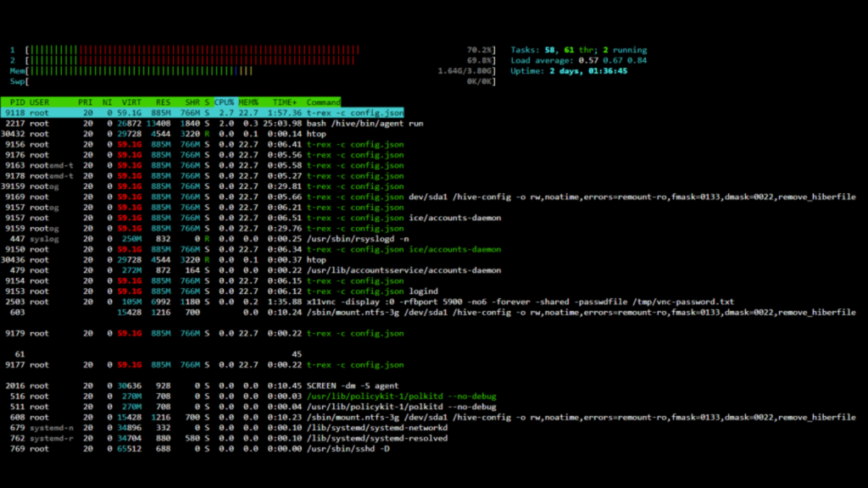Select t-rex thread PID 9150

[251, 250]
